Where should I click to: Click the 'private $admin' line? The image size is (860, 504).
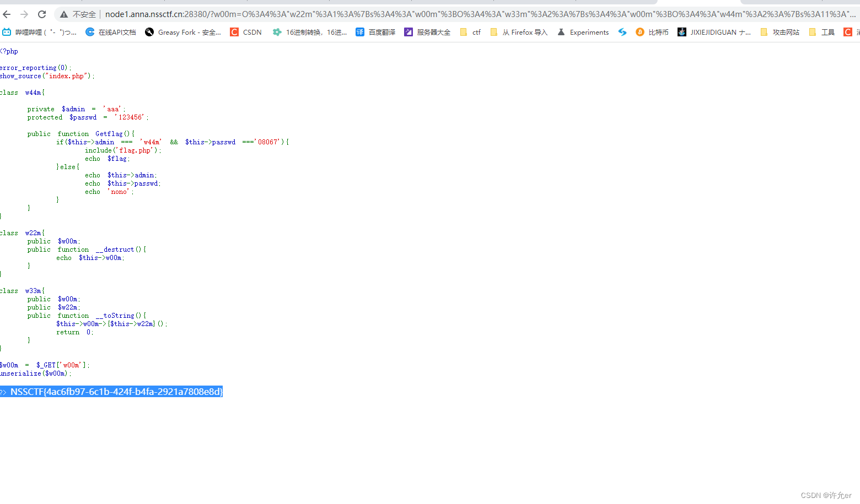click(x=77, y=109)
